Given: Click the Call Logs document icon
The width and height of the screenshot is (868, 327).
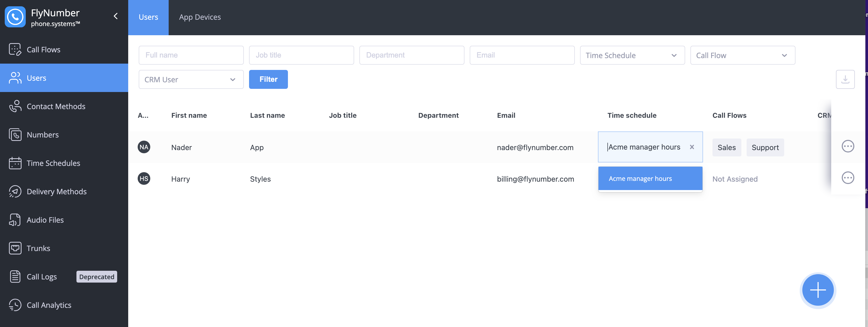Looking at the screenshot, I should tap(15, 277).
